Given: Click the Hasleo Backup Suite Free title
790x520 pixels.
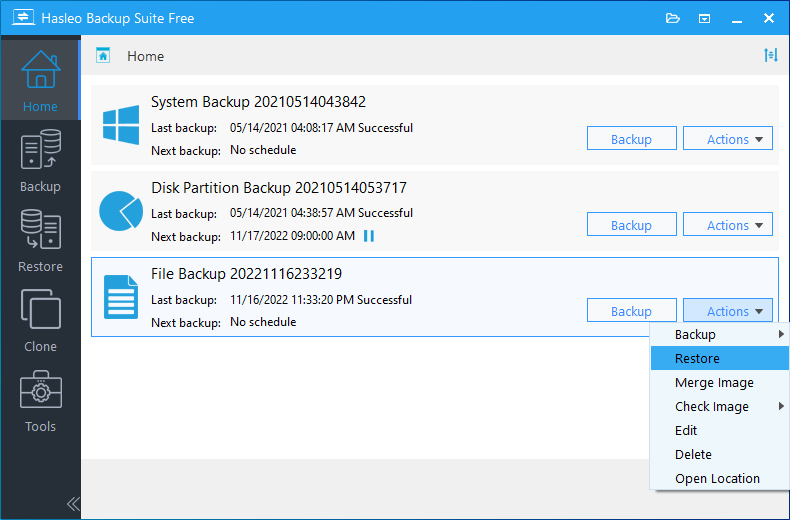Looking at the screenshot, I should pyautogui.click(x=117, y=18).
